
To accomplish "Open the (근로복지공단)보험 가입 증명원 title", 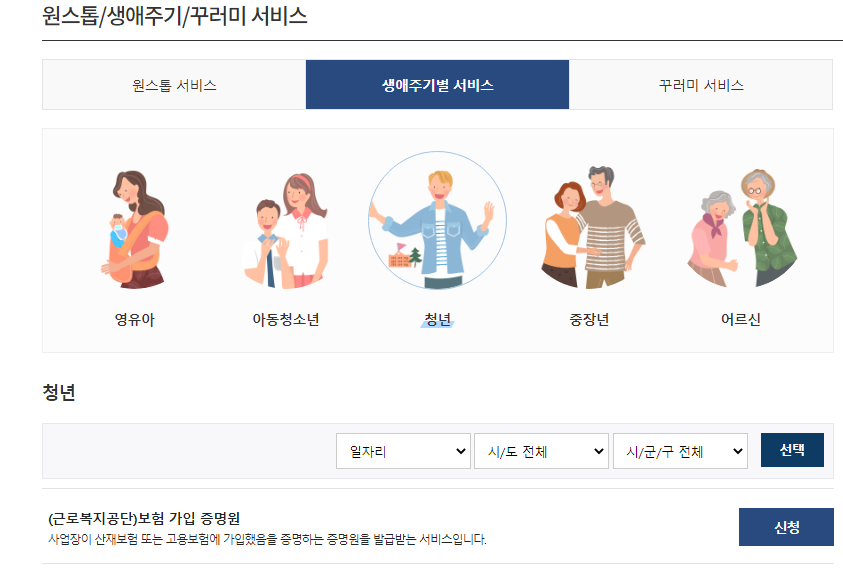I will coord(144,519).
